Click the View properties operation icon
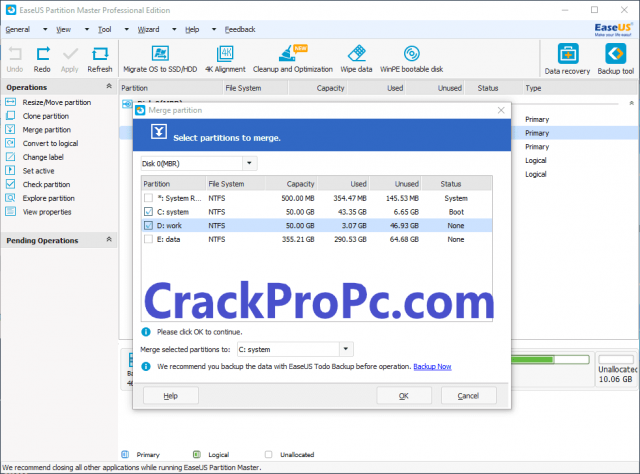Image resolution: width=640 pixels, height=474 pixels. [x=11, y=211]
